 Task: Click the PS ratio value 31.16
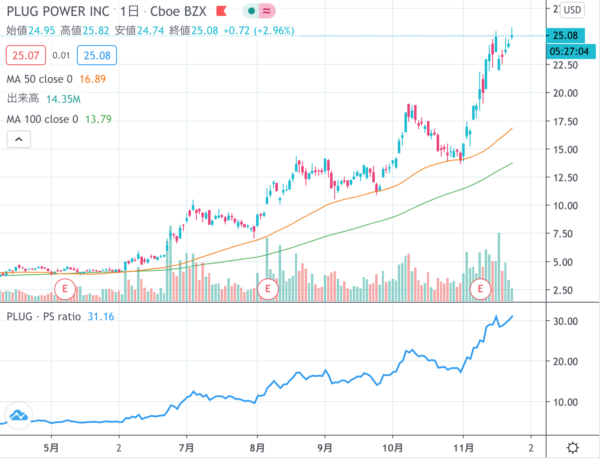click(101, 317)
